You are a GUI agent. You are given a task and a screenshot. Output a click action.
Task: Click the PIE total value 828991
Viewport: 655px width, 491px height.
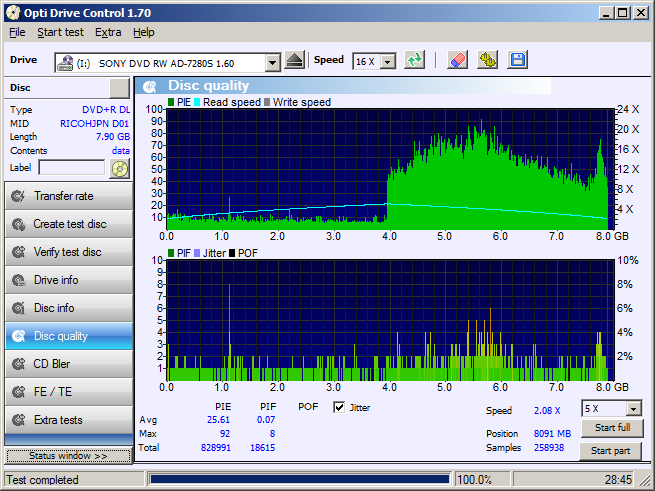coord(216,448)
